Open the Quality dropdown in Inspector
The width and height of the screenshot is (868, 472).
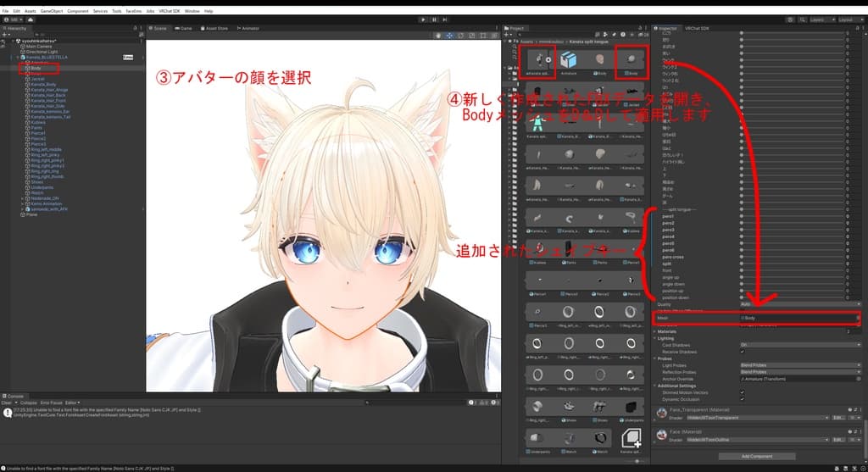[800, 304]
